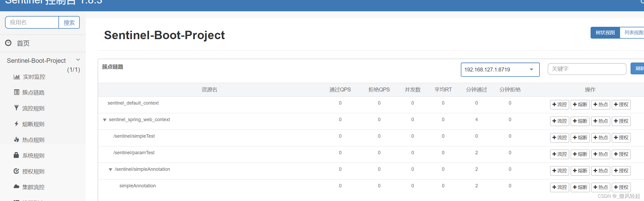The height and width of the screenshot is (201, 644).
Task: Add 热点 rule for sentinel_default_context
Action: click(601, 105)
